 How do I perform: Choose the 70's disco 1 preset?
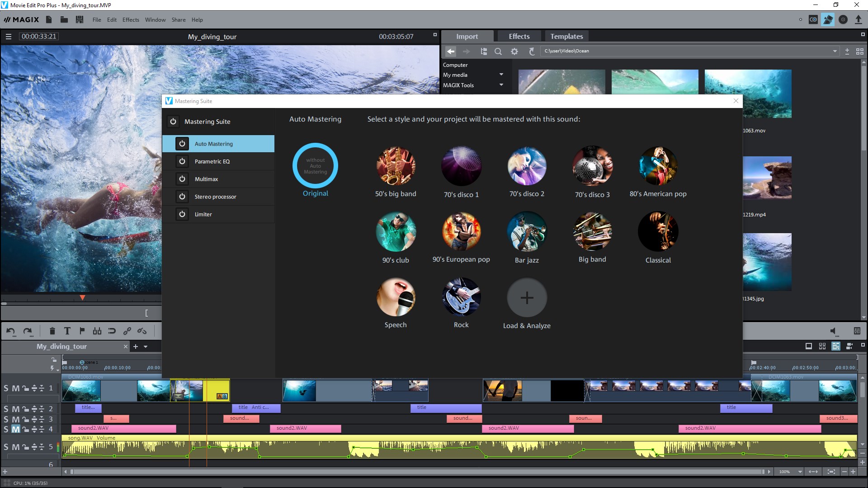point(461,166)
